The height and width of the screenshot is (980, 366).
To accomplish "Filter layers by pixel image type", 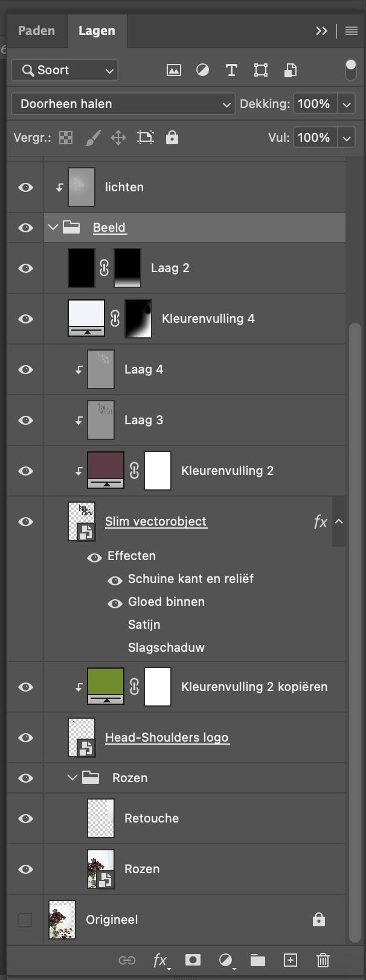I will point(174,71).
